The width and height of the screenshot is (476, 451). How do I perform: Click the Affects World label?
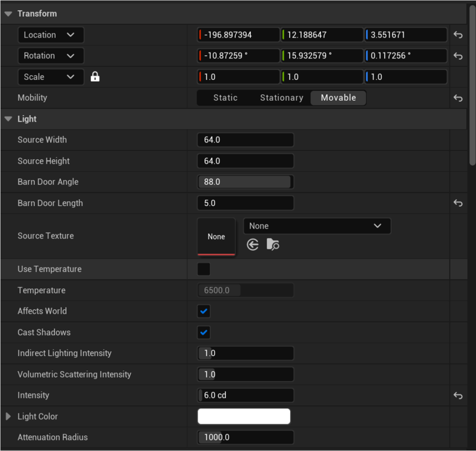42,311
